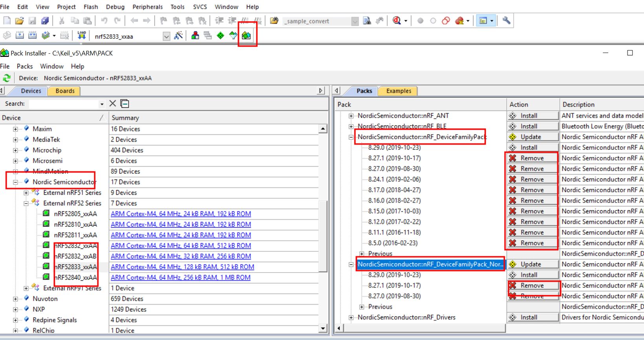Viewport: 644px width, 340px height.
Task: Click the Options for Target magic wand
Action: click(178, 36)
